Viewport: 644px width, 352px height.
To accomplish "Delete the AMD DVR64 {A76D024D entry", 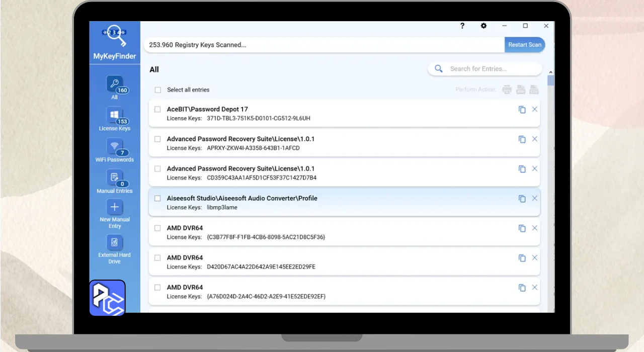I will point(535,287).
